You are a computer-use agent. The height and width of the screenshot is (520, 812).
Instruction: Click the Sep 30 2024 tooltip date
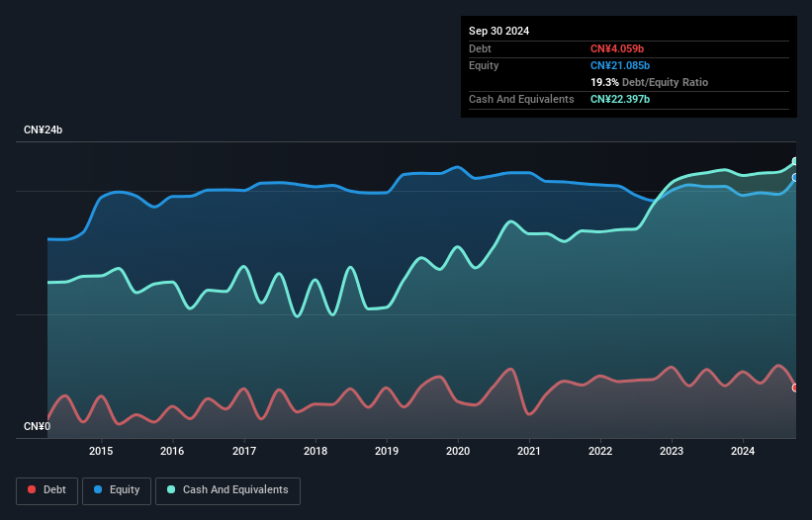click(x=499, y=31)
